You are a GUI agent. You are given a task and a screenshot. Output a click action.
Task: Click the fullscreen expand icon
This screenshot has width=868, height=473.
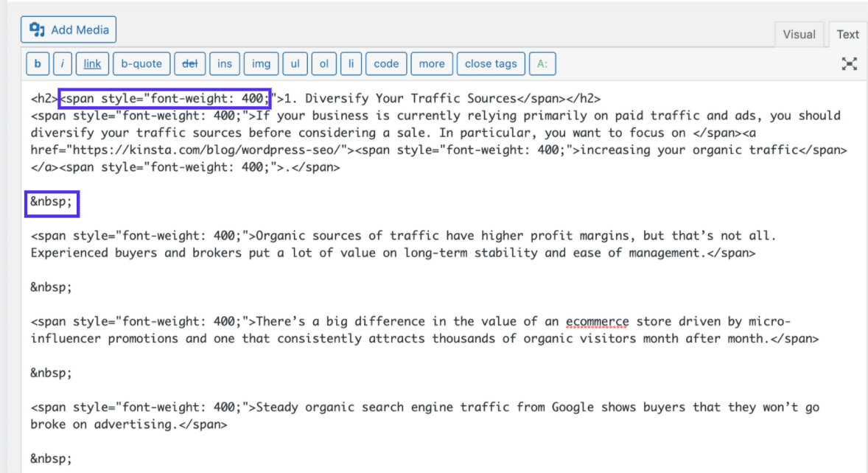(x=849, y=64)
